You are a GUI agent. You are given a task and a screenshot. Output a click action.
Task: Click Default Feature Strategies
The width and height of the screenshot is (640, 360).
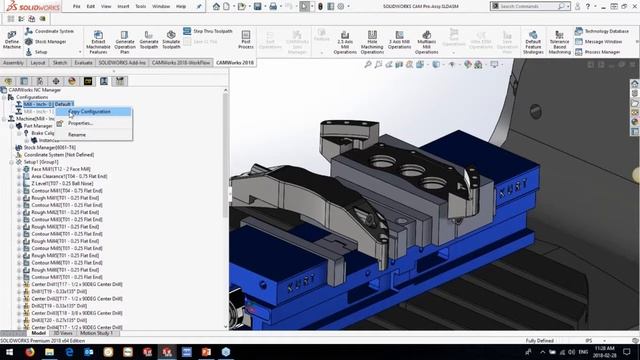533,42
